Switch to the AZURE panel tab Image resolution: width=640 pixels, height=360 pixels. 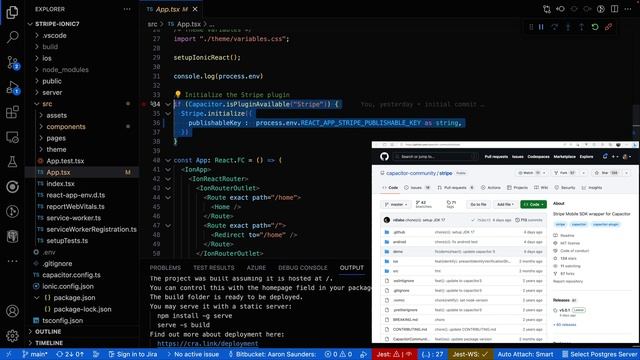[256, 268]
